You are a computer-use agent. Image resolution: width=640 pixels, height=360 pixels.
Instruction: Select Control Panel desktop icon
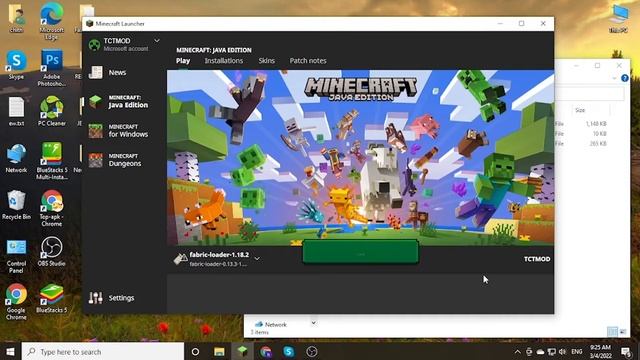(16, 256)
